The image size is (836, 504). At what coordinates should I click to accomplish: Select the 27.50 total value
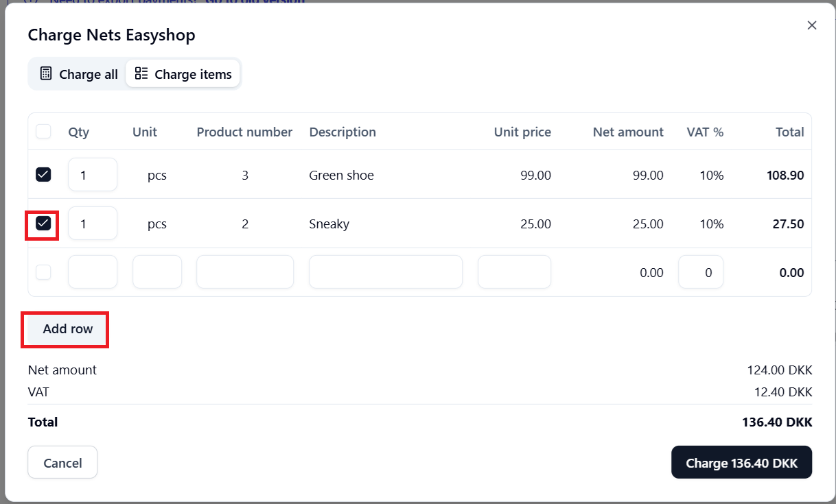click(788, 224)
